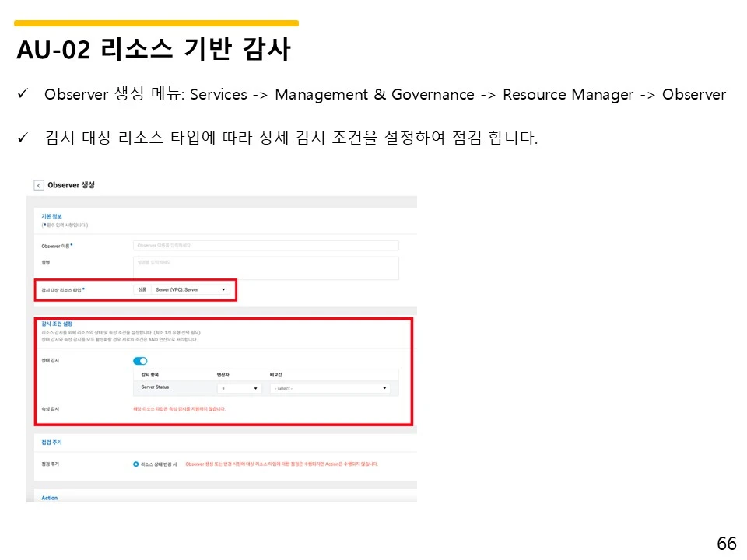Screen dimensions: 747x560
Task: Click the 연산자 dropdown chevron
Action: pos(254,387)
